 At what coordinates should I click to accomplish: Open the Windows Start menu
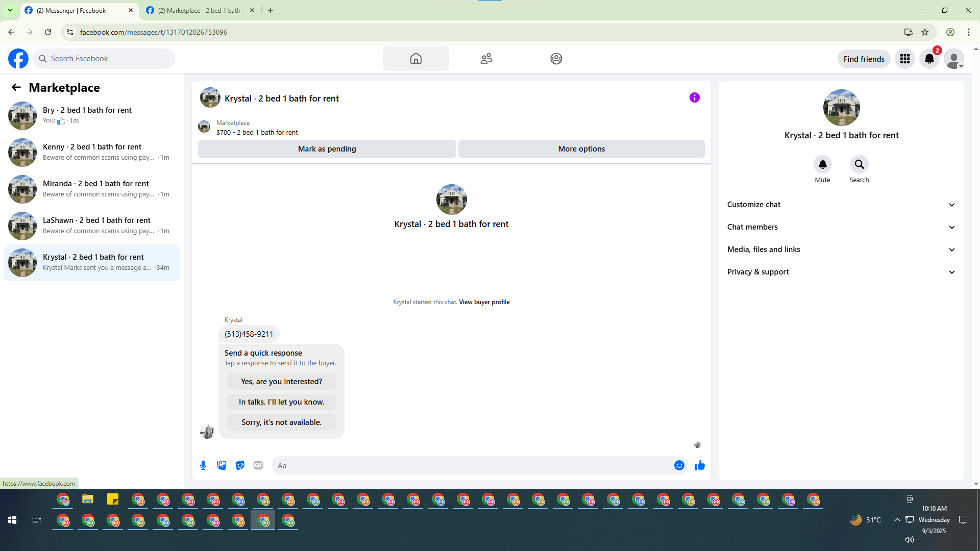pos(12,520)
